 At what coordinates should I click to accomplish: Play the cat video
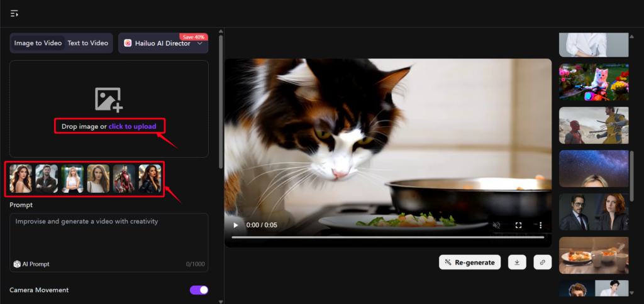click(236, 225)
